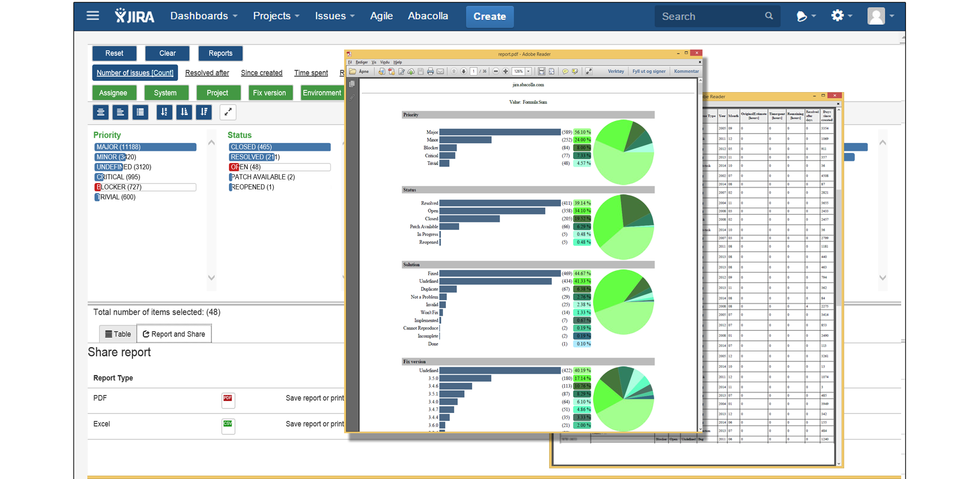Screen dimensions: 980x479
Task: Open page thumbnails panel in Adobe Reader sidebar
Action: pos(352,84)
